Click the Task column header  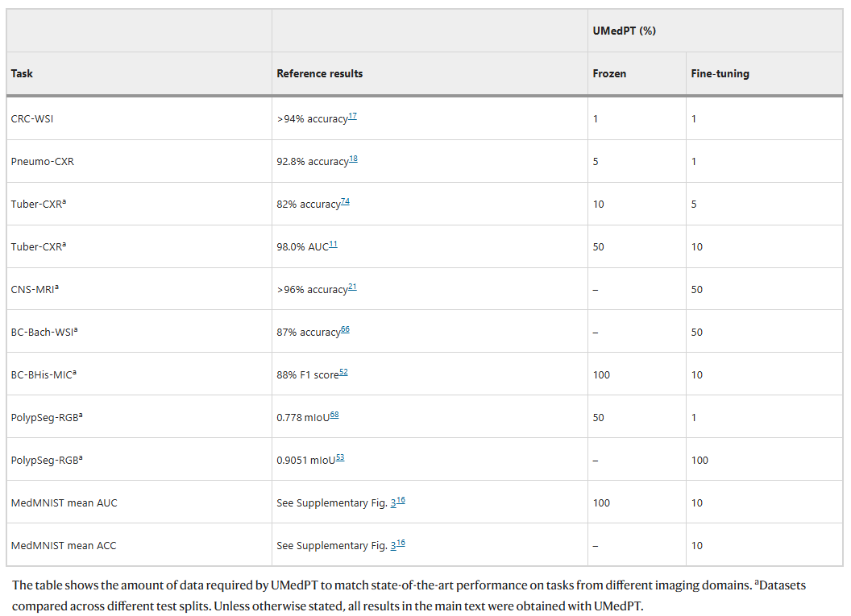click(22, 73)
